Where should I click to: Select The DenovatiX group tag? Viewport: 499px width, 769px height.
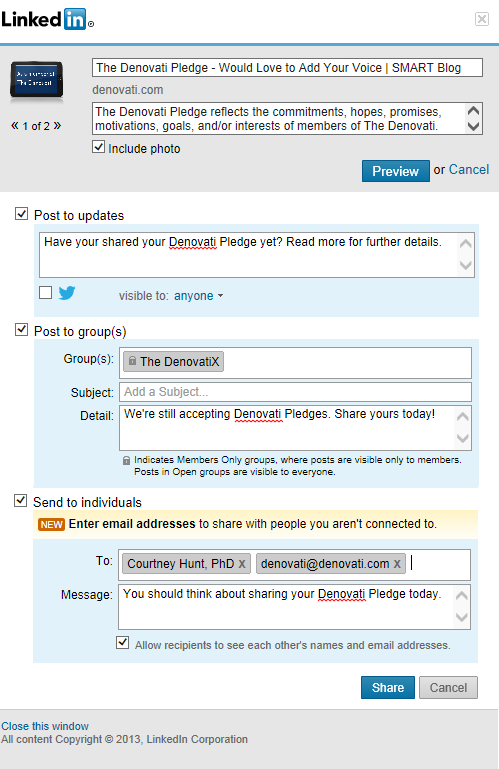click(173, 361)
